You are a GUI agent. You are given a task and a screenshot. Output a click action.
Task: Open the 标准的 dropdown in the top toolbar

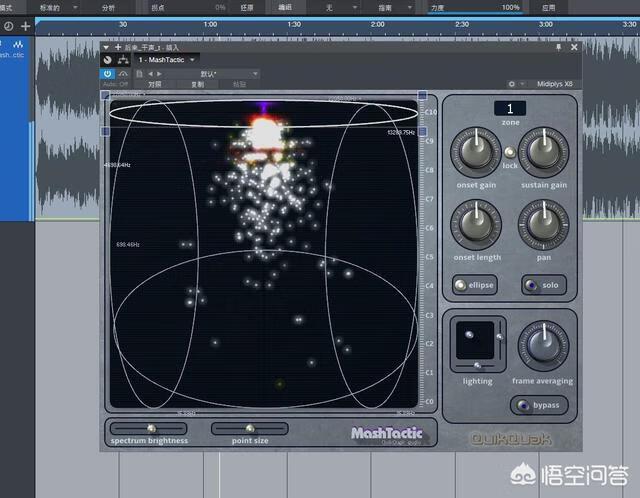(x=58, y=7)
